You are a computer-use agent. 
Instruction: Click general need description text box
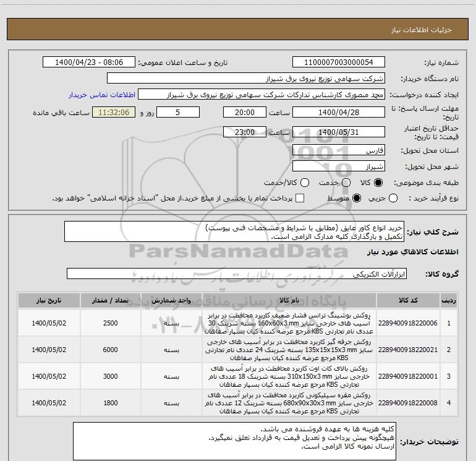(234, 231)
